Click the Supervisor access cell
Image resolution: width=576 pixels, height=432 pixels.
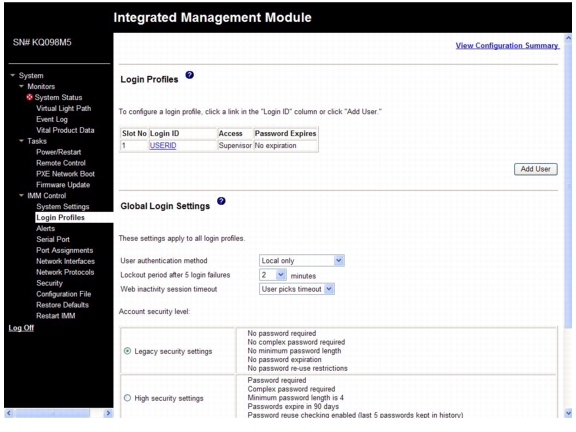[x=235, y=145]
